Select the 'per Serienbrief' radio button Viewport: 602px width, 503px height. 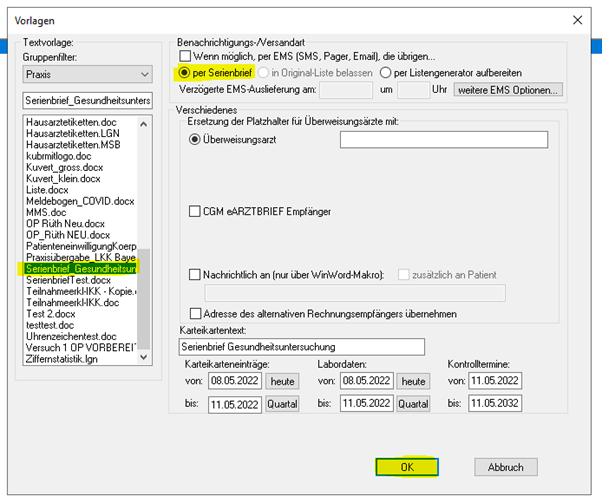185,73
